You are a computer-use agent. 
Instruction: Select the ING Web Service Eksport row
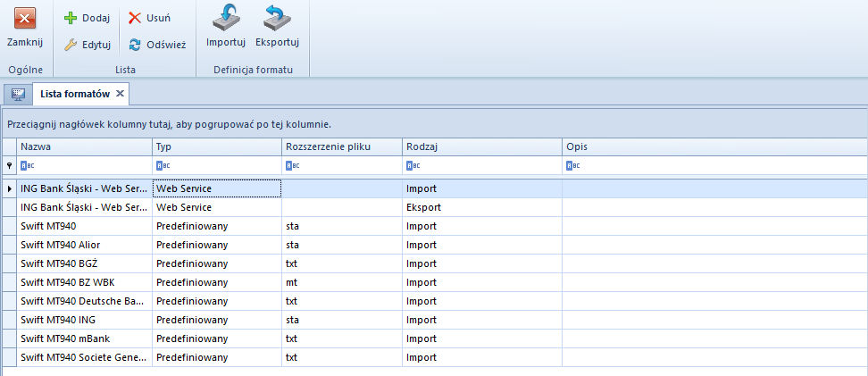click(x=435, y=207)
